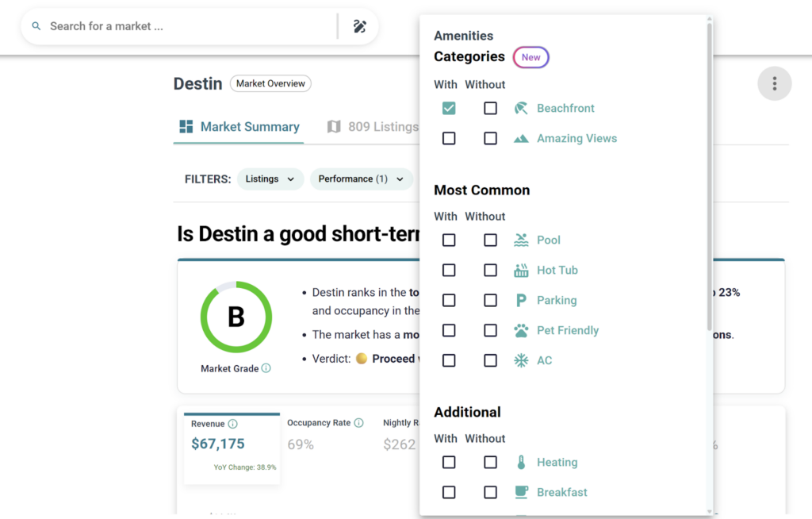Click the Amazing Views mountain icon

click(x=521, y=139)
